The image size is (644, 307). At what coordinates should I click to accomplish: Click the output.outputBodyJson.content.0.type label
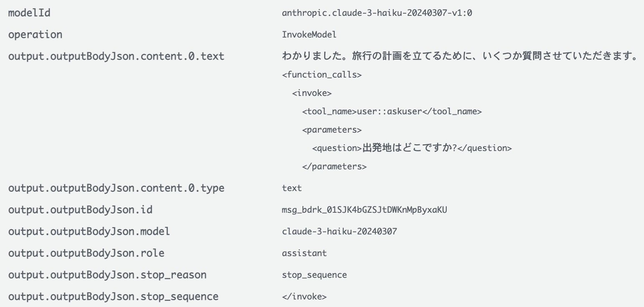click(x=116, y=188)
